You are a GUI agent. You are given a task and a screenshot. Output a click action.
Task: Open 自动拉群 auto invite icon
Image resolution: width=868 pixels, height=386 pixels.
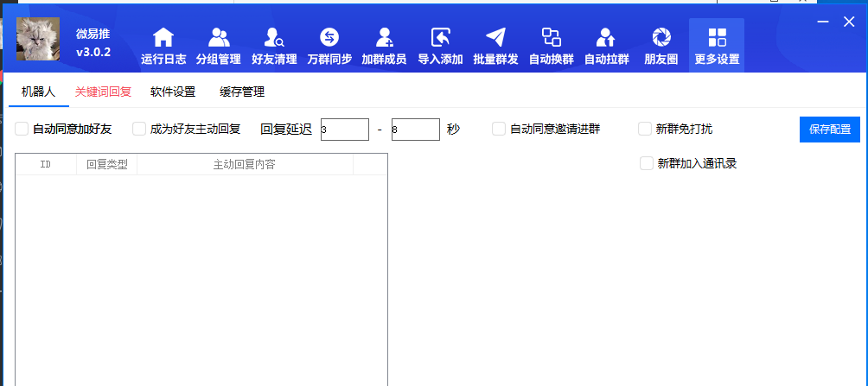(606, 38)
